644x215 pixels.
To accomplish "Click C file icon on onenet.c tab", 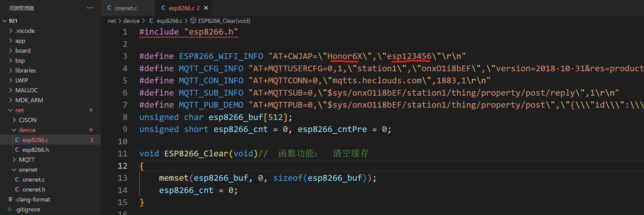I will click(109, 8).
